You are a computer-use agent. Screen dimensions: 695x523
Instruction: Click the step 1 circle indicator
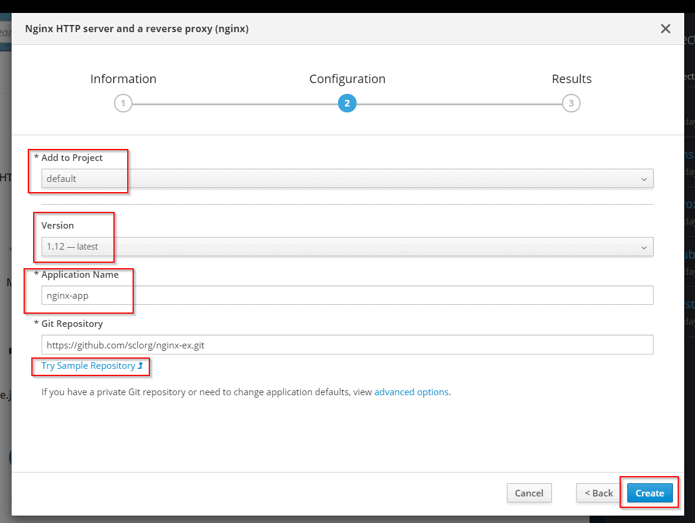pos(123,103)
